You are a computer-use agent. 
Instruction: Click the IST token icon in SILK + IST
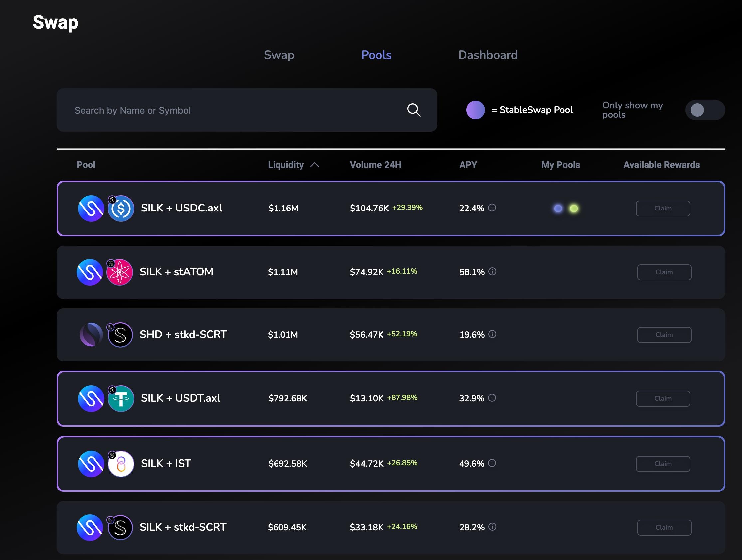coord(121,464)
